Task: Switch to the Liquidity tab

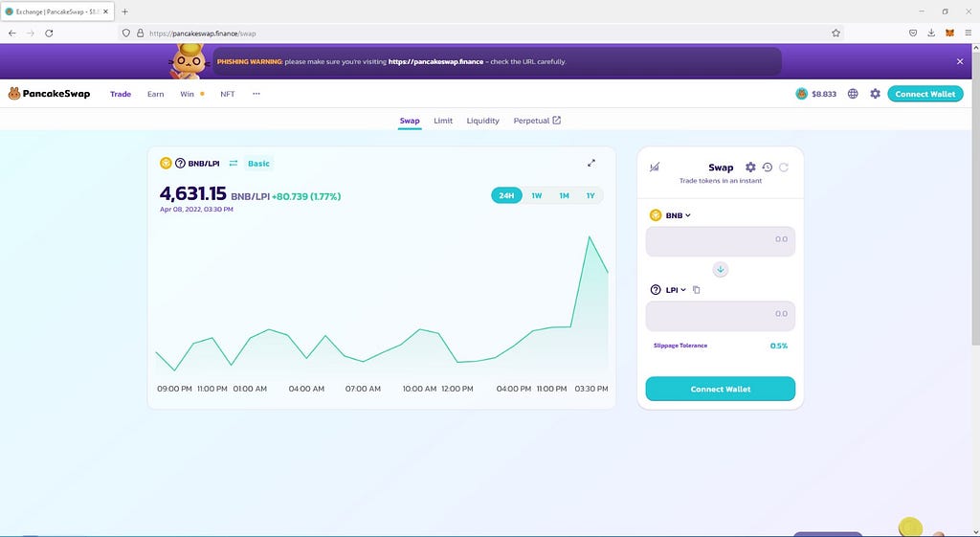Action: (483, 121)
